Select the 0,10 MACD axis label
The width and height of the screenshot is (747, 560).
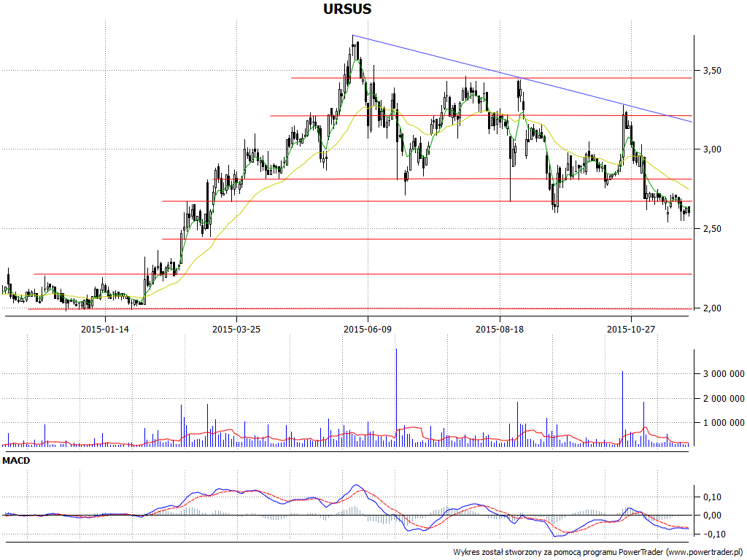coord(712,497)
